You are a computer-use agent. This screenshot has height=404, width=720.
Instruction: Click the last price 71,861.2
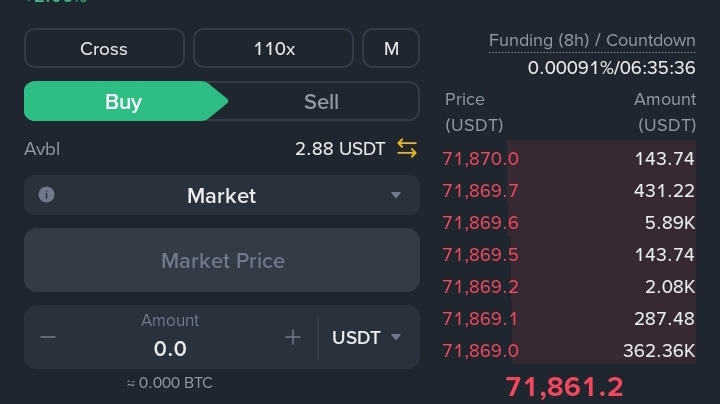pos(564,387)
